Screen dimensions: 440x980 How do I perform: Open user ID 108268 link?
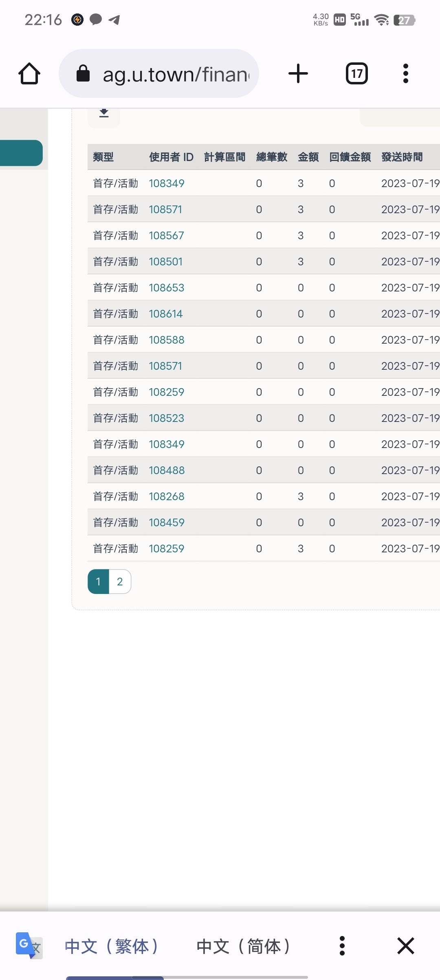tap(166, 497)
